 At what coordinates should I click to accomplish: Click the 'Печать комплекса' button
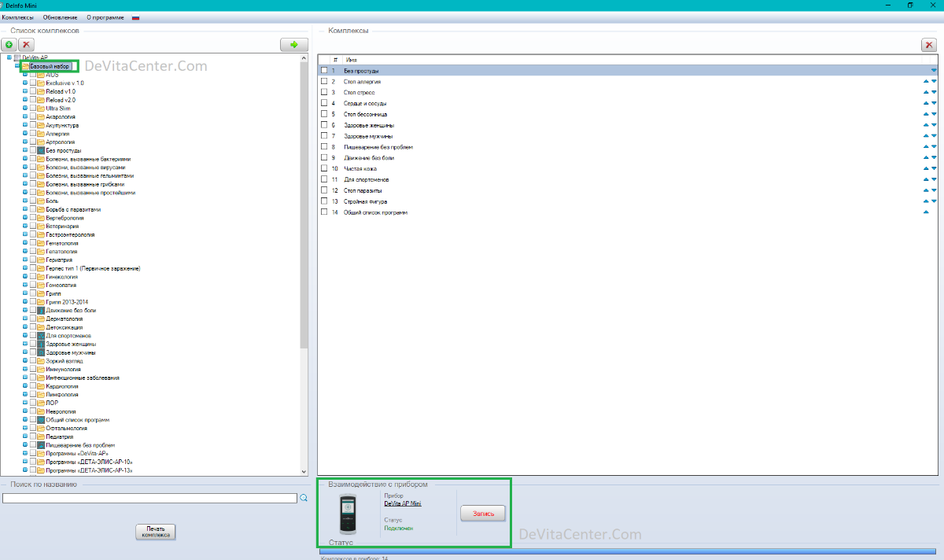click(x=155, y=532)
